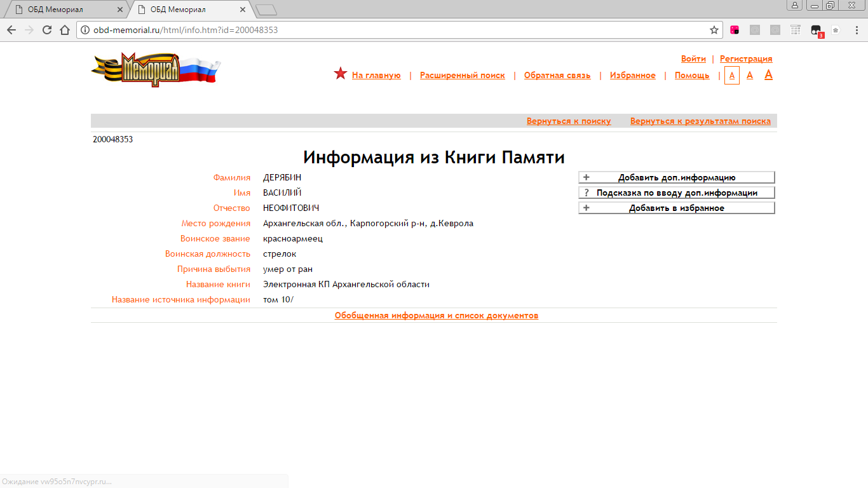This screenshot has height=488, width=868.
Task: Click the record number 200048353
Action: (112, 139)
